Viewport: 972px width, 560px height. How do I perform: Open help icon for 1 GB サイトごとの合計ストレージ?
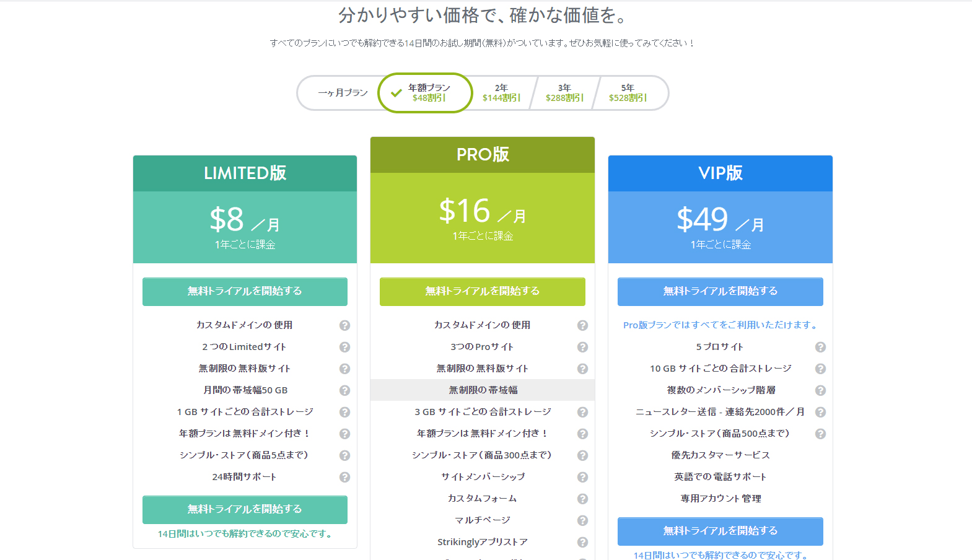tap(344, 412)
